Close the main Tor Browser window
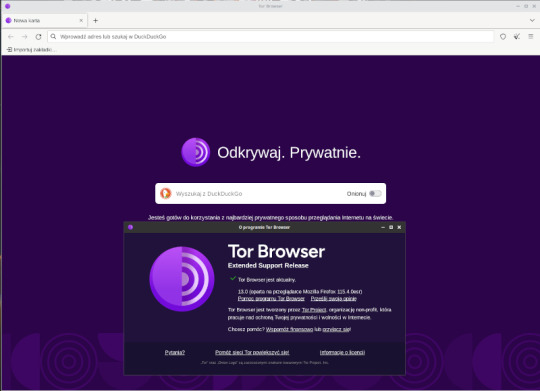The height and width of the screenshot is (391, 540). tap(534, 6)
